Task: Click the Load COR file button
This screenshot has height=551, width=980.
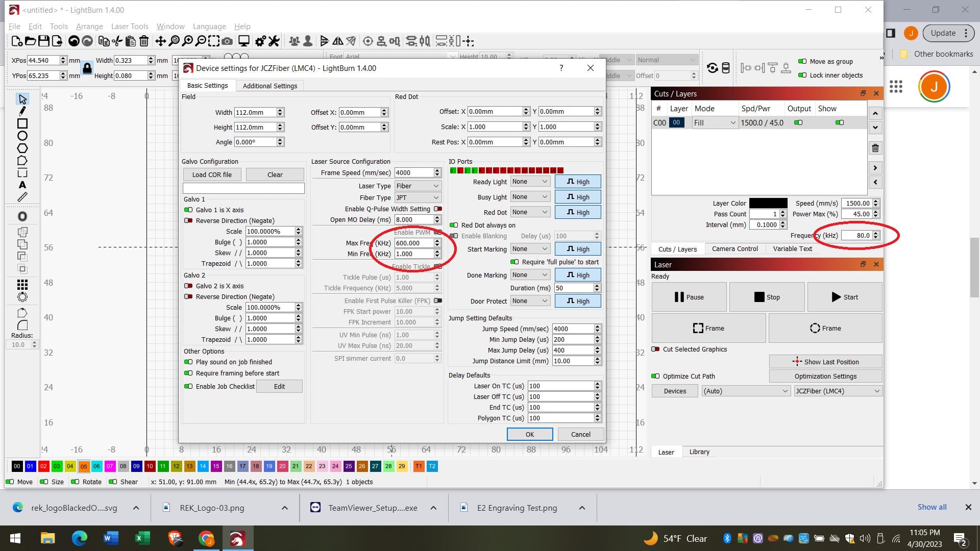Action: coord(212,174)
